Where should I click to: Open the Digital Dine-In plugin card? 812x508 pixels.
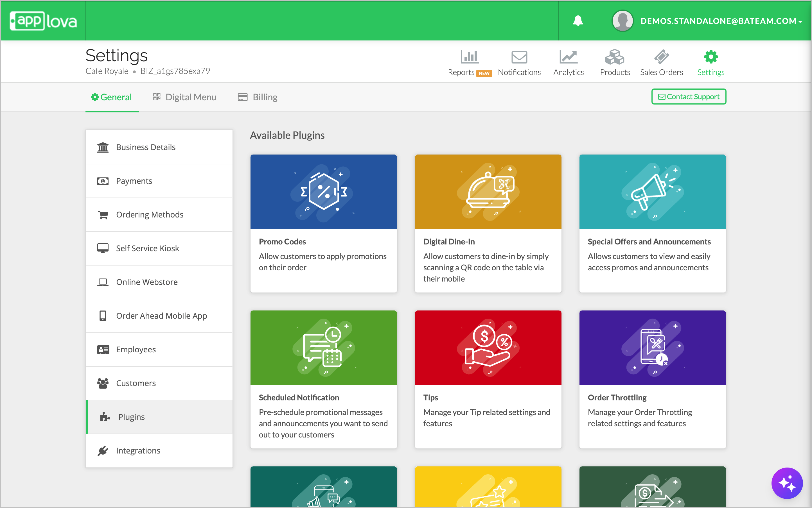point(488,223)
